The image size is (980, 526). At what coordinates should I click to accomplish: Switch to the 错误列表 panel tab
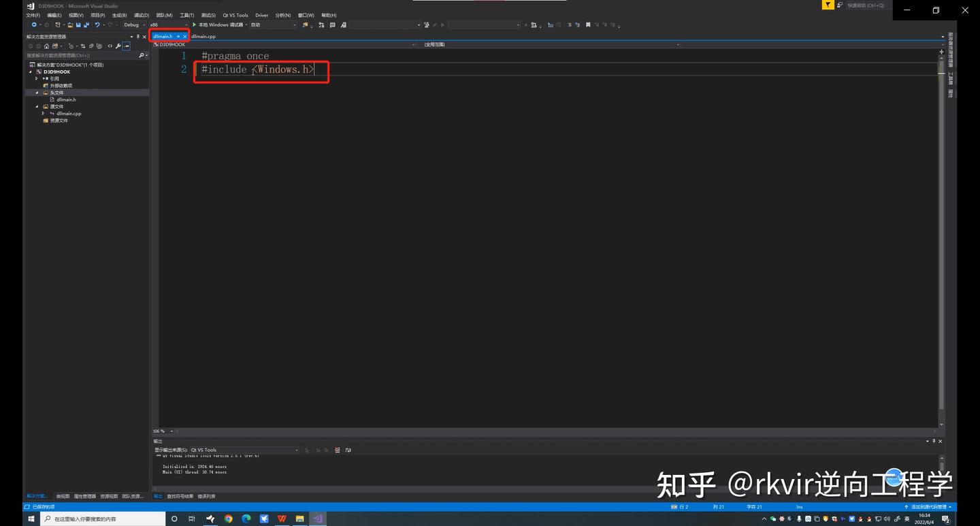point(206,495)
